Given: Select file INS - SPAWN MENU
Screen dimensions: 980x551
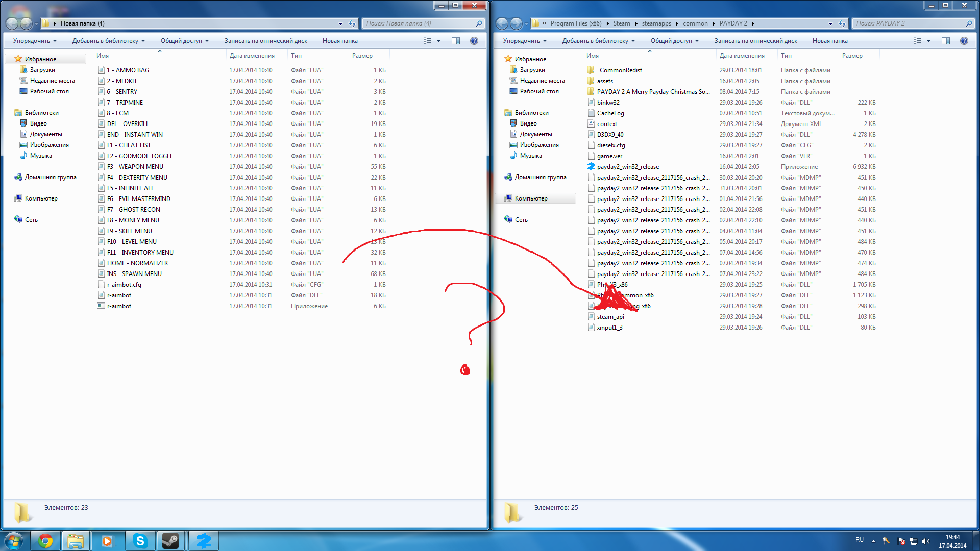Looking at the screenshot, I should (x=134, y=274).
